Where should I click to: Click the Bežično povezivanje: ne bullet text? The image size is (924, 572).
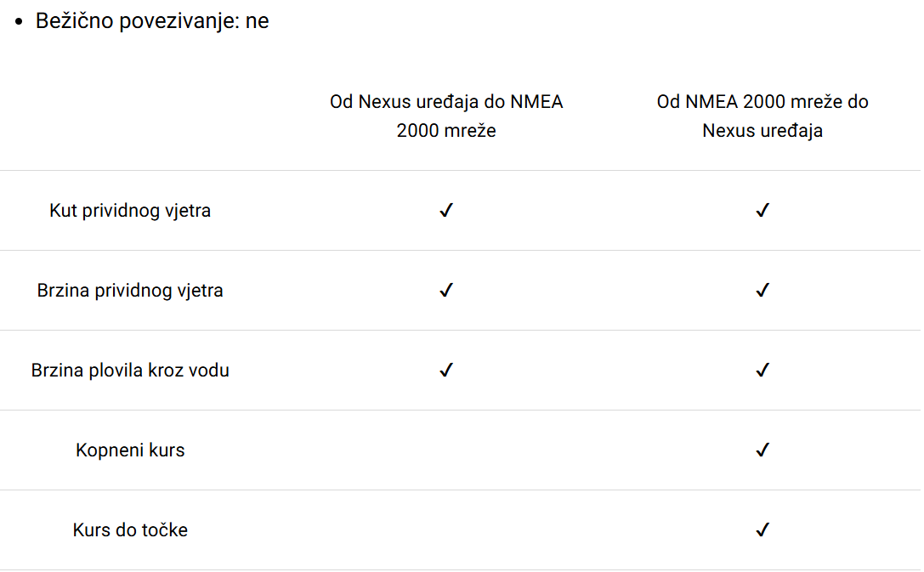click(x=152, y=20)
